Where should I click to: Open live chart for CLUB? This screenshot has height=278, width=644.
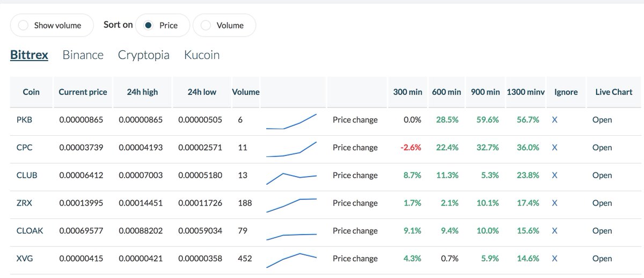click(x=602, y=175)
